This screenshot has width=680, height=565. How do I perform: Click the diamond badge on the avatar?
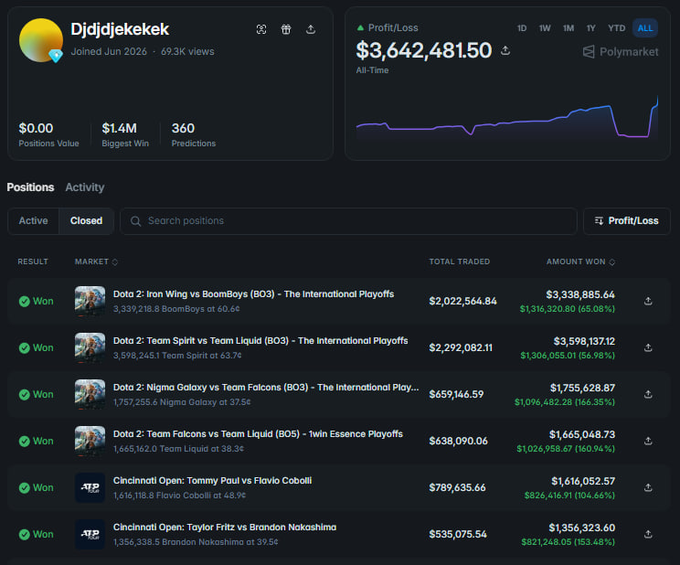pyautogui.click(x=56, y=56)
